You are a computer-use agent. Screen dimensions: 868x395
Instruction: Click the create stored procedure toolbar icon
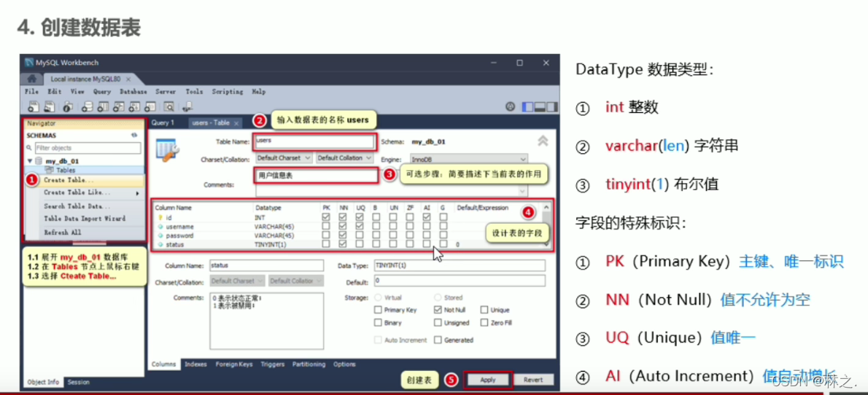tap(134, 107)
